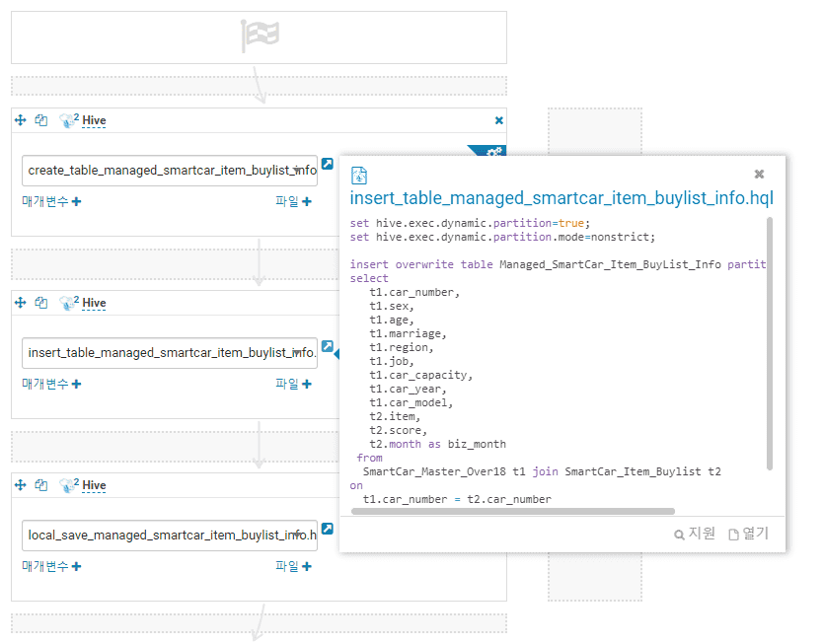The width and height of the screenshot is (824, 644).
Task: Click the vertical scrollbar of the script preview
Action: coord(770,344)
